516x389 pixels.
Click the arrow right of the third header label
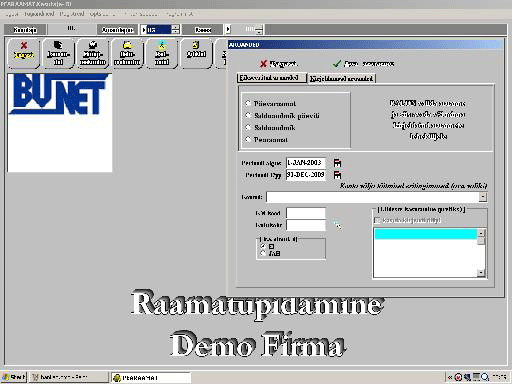pyautogui.click(x=228, y=29)
